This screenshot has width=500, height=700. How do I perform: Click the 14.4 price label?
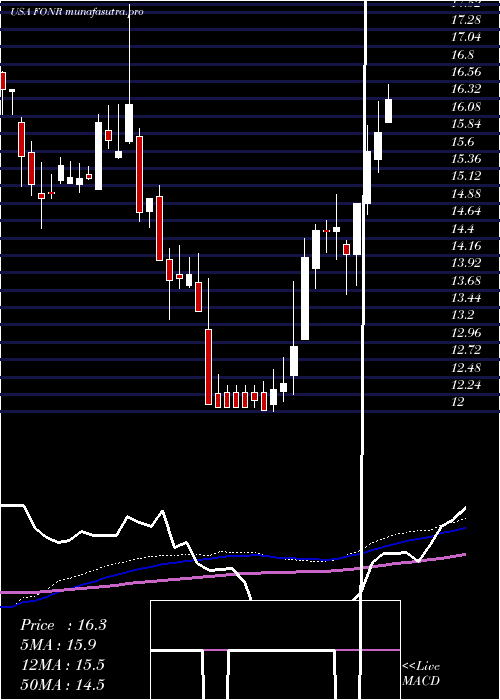[463, 228]
